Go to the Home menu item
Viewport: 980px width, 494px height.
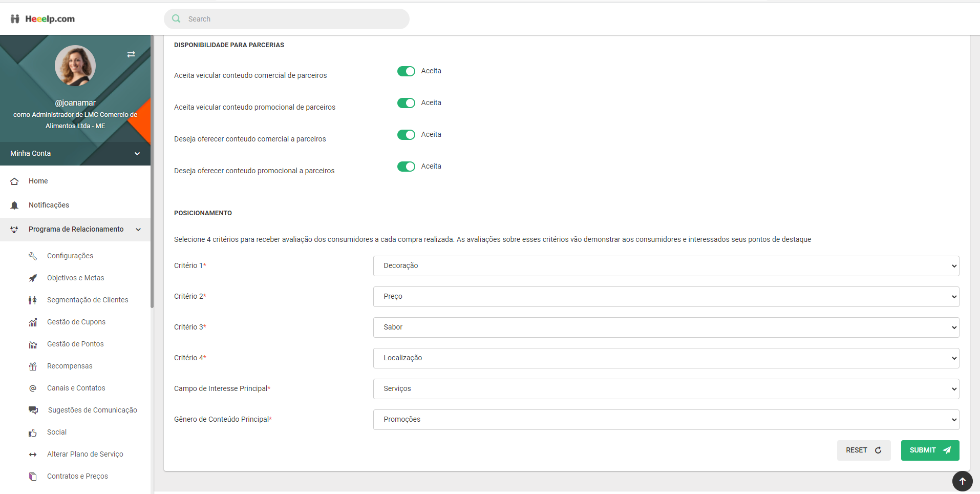[38, 181]
